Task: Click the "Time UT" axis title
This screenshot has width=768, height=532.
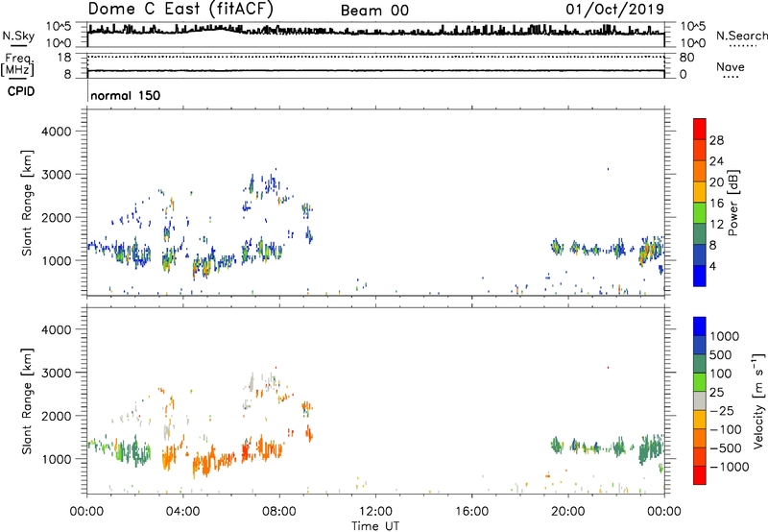Action: pyautogui.click(x=375, y=526)
